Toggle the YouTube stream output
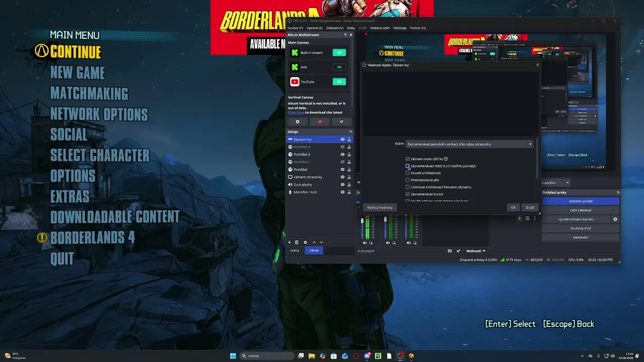 click(339, 81)
